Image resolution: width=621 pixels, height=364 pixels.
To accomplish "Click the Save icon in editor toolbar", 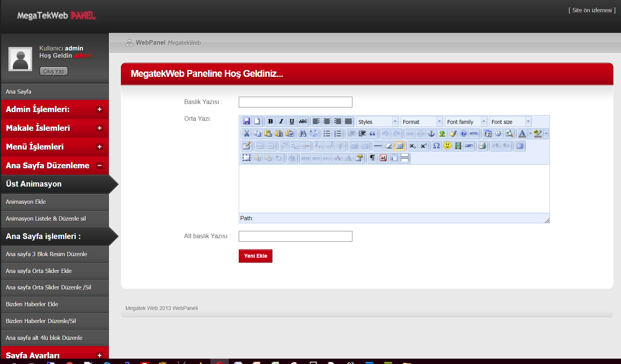I will pos(246,122).
